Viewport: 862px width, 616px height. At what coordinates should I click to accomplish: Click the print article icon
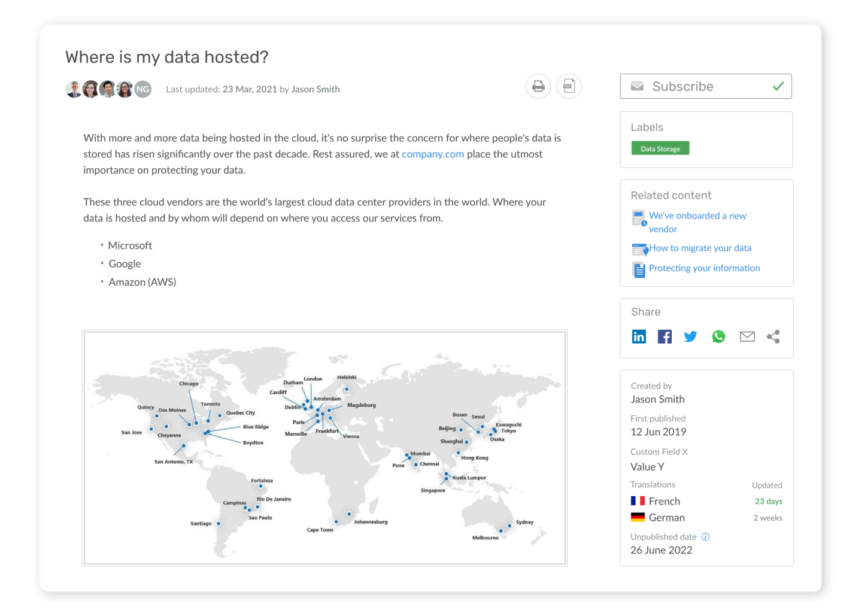click(x=538, y=86)
